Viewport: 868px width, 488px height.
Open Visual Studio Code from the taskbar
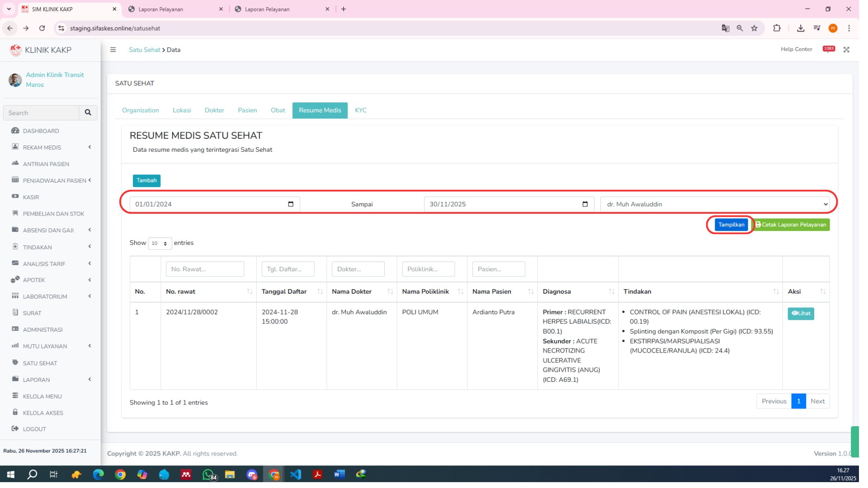(296, 474)
